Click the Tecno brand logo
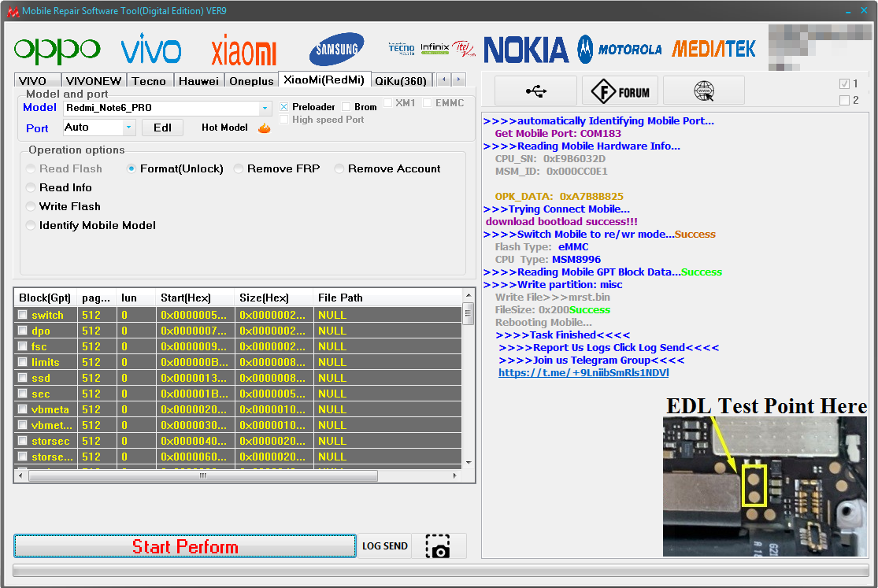 pyautogui.click(x=402, y=49)
